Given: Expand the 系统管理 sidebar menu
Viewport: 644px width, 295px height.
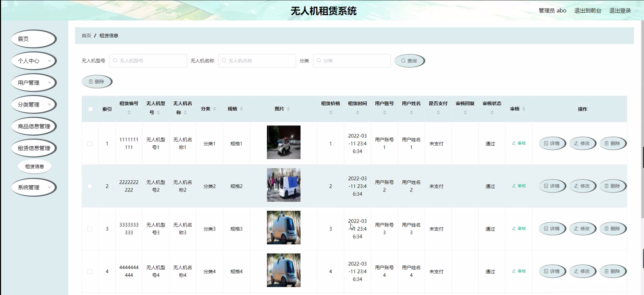Looking at the screenshot, I should [x=34, y=187].
